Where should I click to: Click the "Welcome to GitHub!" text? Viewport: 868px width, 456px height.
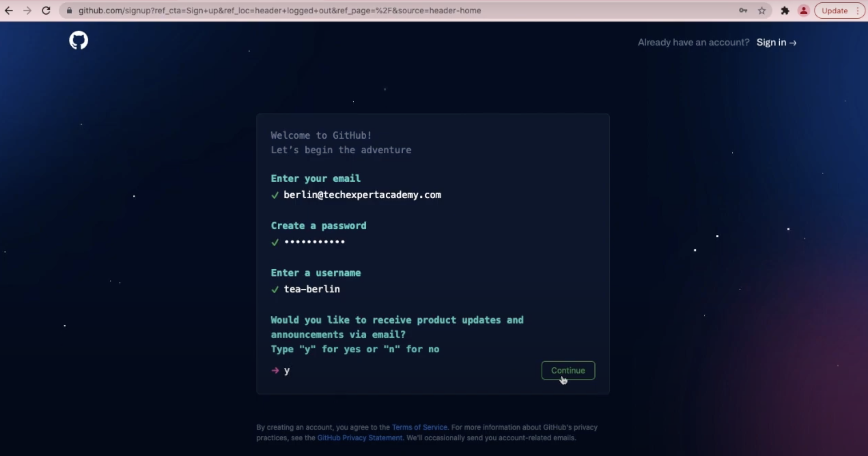[x=321, y=135]
